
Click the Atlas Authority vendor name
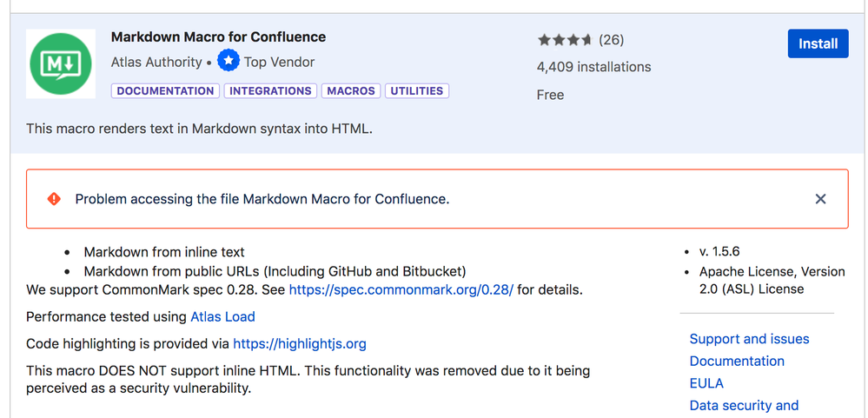pyautogui.click(x=156, y=62)
